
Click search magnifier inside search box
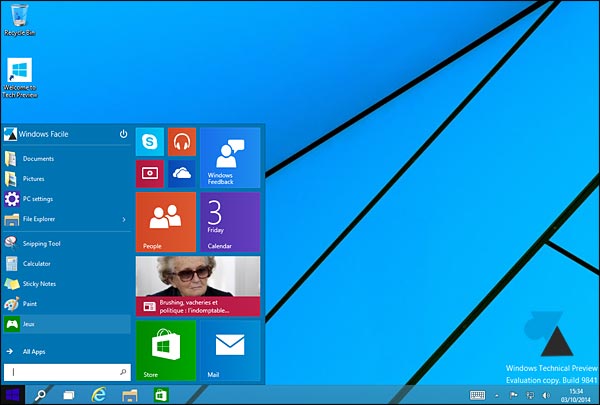(123, 372)
